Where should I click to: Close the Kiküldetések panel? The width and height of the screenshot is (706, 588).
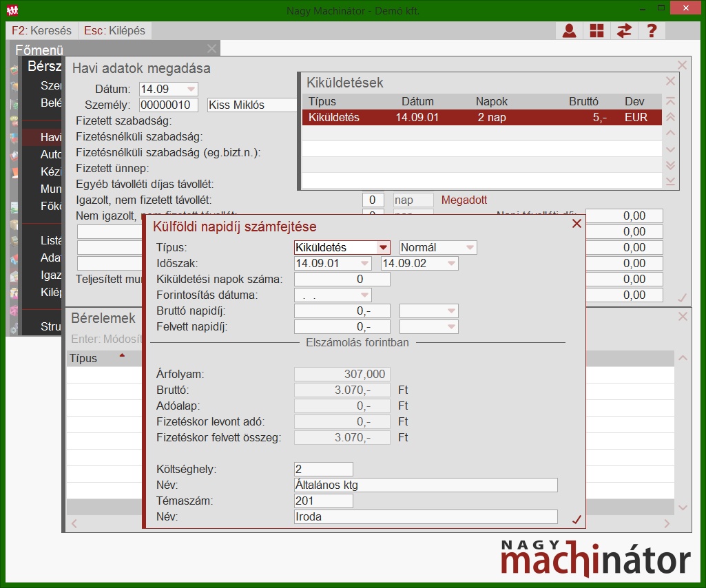click(x=670, y=81)
